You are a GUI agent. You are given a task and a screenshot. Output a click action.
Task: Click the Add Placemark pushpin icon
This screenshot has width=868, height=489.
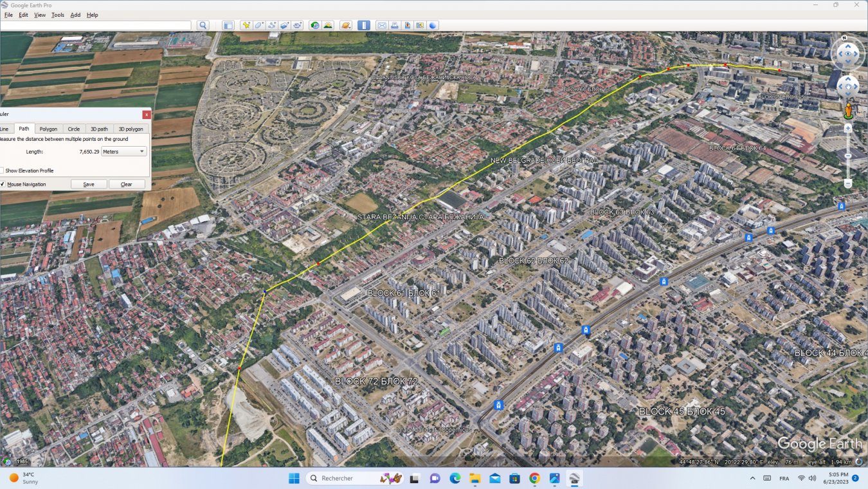click(x=246, y=26)
